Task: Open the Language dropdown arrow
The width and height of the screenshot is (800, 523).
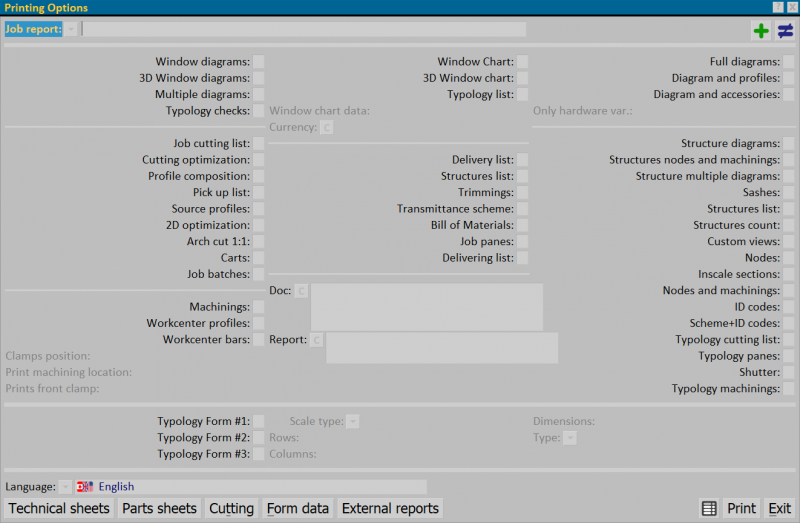Action: [65, 487]
